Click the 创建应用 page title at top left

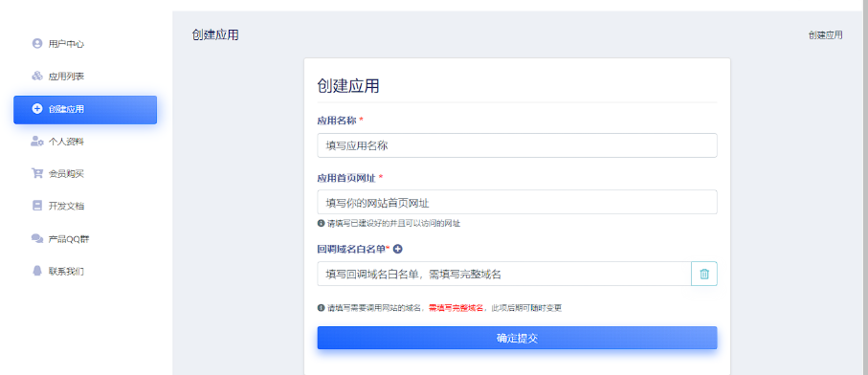point(215,34)
